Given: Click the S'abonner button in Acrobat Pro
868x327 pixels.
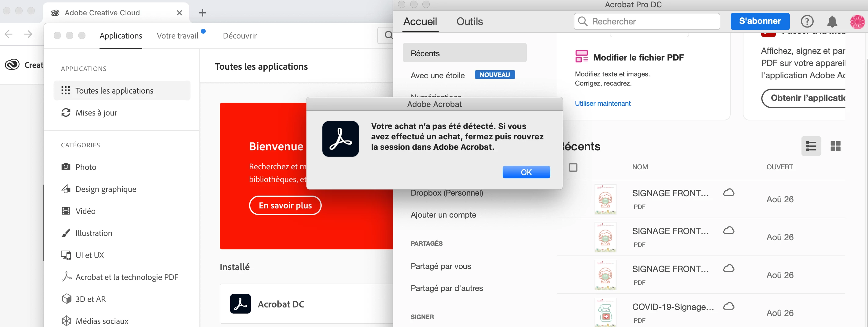Looking at the screenshot, I should point(759,21).
